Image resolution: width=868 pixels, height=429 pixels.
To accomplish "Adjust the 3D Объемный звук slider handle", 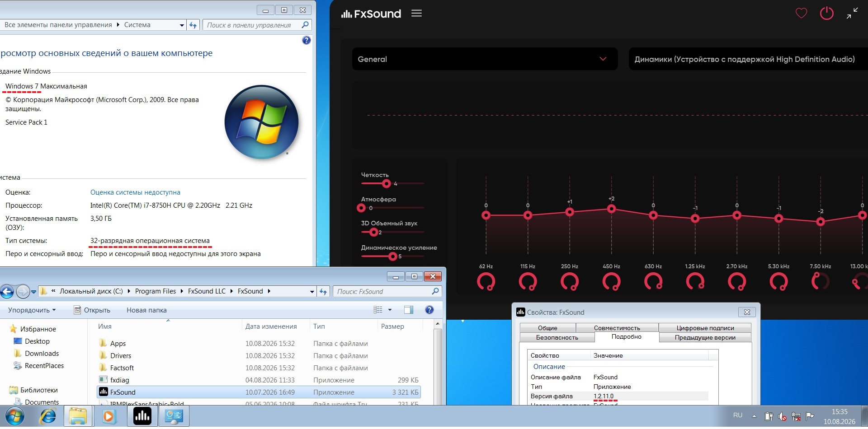I will pos(373,232).
